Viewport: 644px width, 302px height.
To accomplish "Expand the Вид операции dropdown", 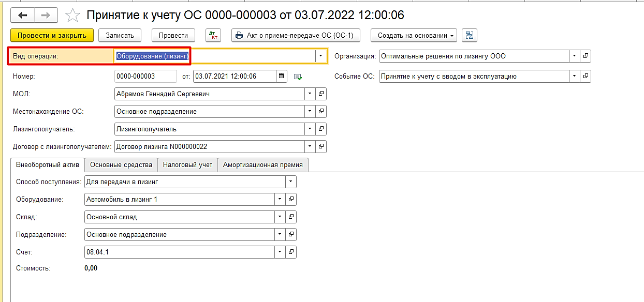I will coord(321,56).
